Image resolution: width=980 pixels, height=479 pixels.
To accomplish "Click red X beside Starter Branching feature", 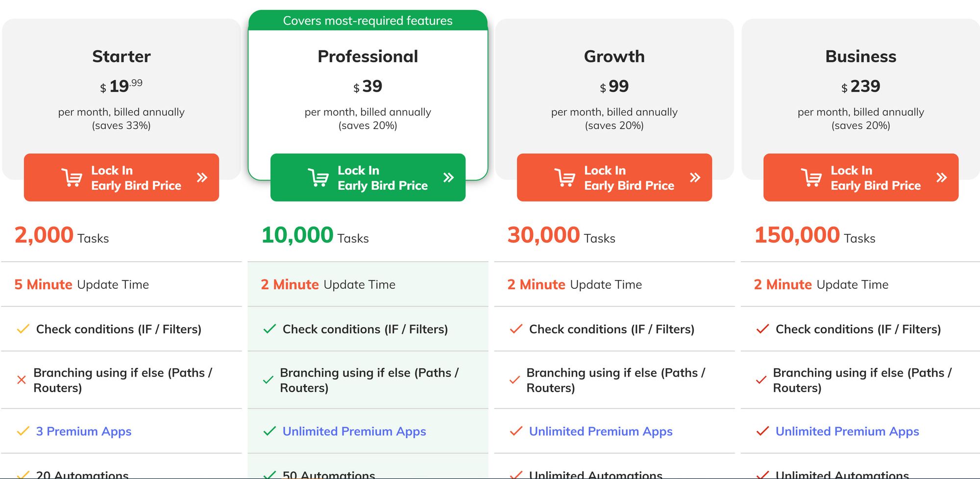I will (x=22, y=380).
